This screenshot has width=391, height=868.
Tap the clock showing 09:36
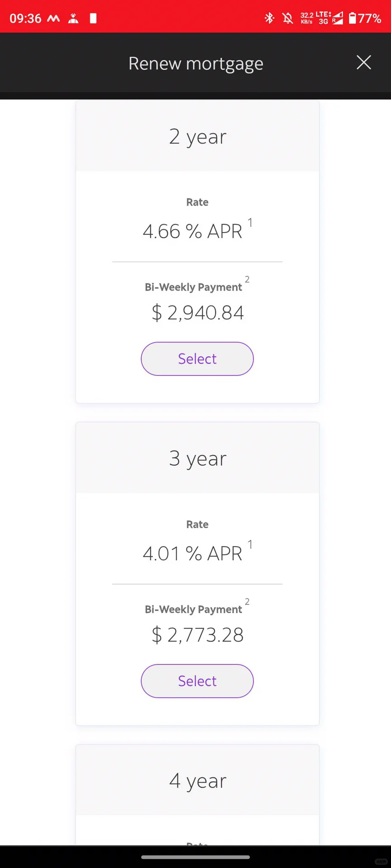[25, 19]
